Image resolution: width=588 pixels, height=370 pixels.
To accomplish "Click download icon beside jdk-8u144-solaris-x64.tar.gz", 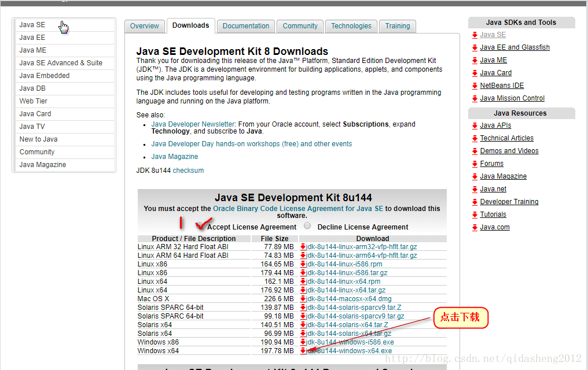I will pyautogui.click(x=303, y=334).
